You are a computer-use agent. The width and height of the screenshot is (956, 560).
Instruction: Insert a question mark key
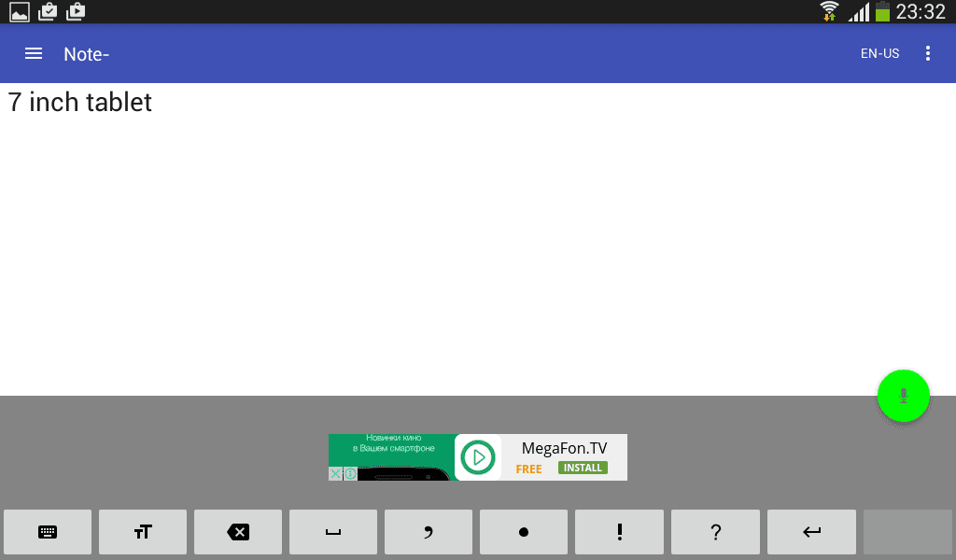tap(716, 532)
